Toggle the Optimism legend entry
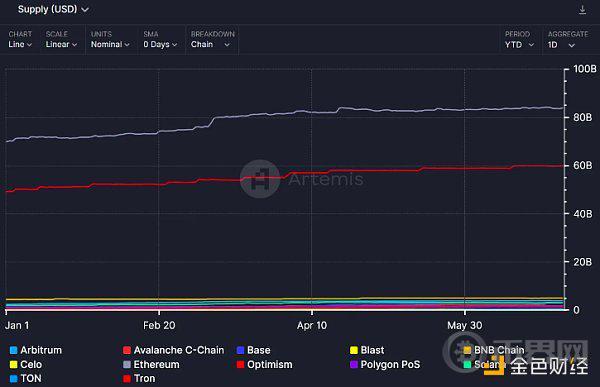 264,364
